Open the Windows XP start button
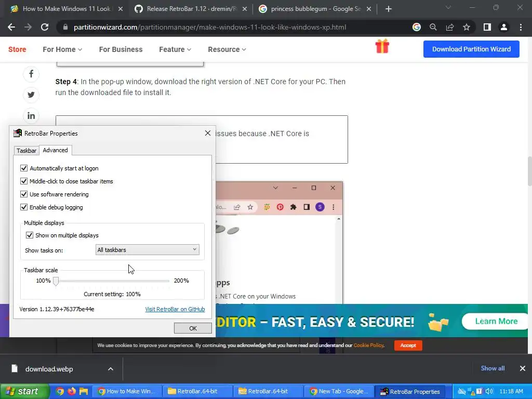The image size is (532, 399). (25, 391)
